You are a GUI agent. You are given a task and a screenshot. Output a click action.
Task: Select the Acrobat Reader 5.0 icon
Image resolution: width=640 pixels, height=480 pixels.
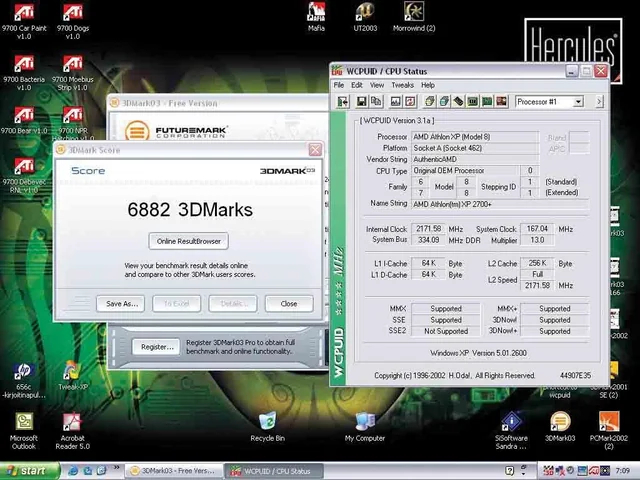coord(72,422)
